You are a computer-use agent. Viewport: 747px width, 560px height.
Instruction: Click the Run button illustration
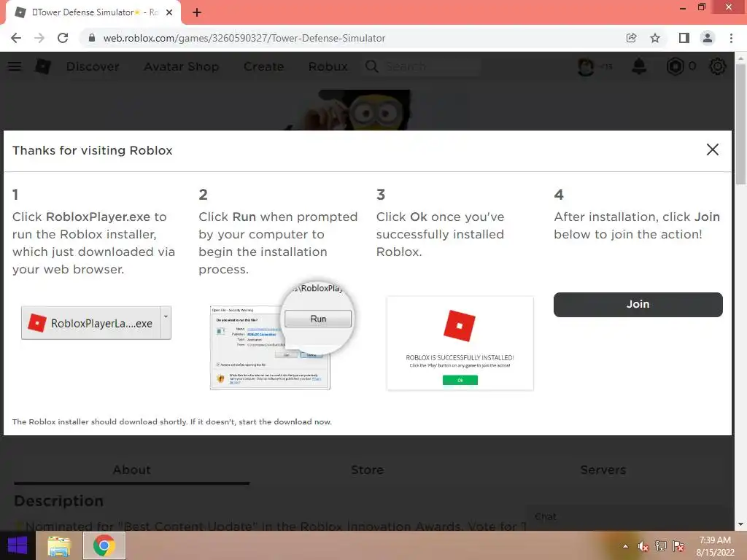click(x=318, y=319)
